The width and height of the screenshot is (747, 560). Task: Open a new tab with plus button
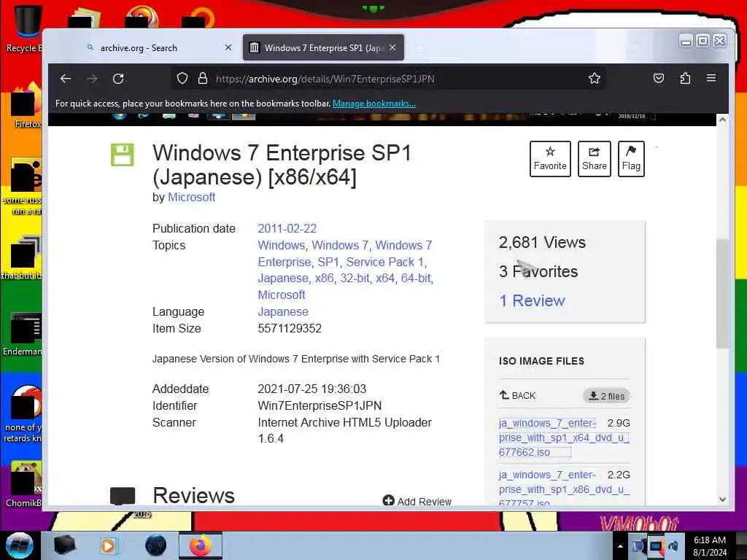[x=419, y=48]
